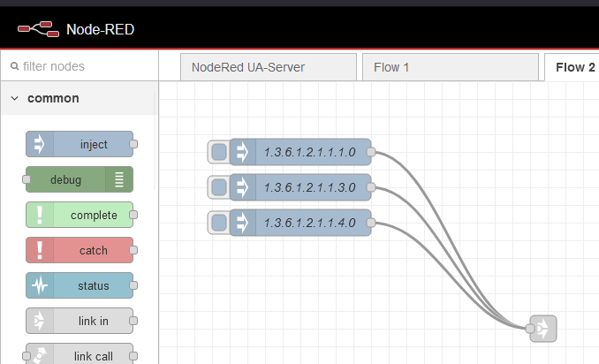Click the complete node's exclamation icon
599x364 pixels.
pyautogui.click(x=40, y=215)
